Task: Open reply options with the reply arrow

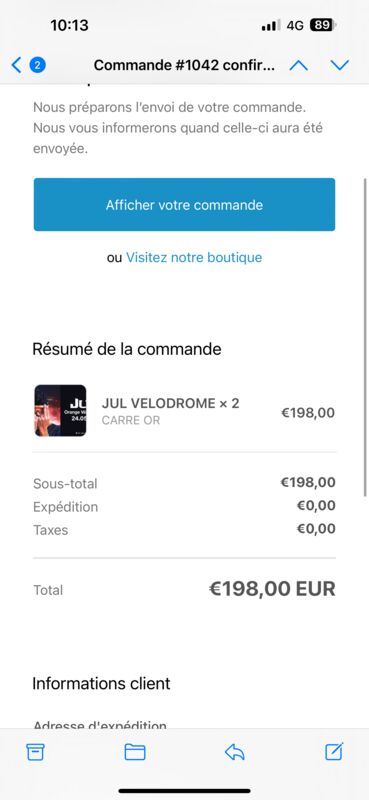Action: pyautogui.click(x=234, y=752)
